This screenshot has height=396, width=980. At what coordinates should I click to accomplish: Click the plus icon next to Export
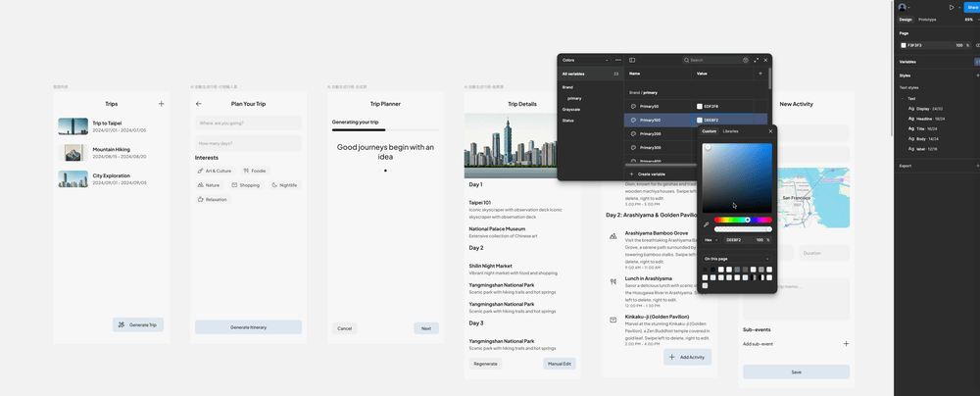(x=977, y=166)
